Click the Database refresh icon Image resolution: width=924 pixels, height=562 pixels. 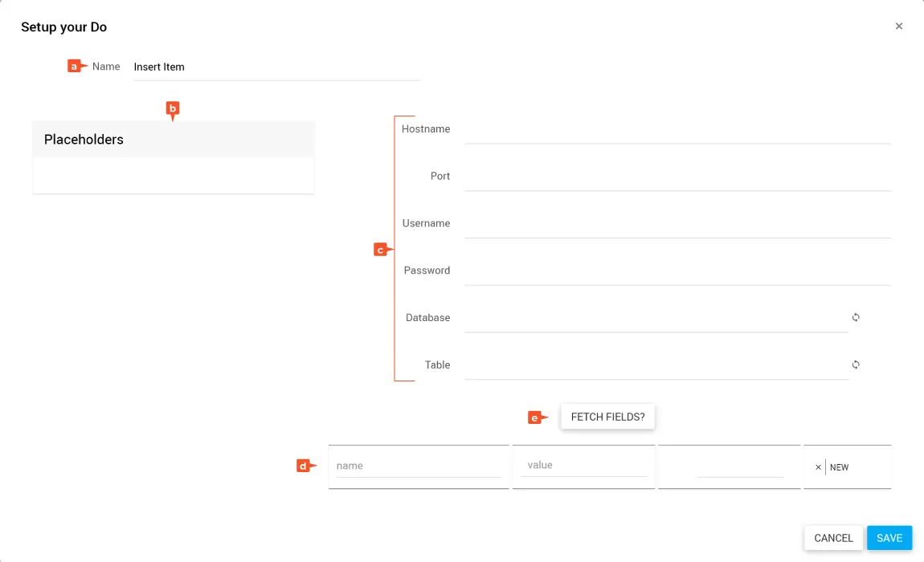click(x=856, y=318)
